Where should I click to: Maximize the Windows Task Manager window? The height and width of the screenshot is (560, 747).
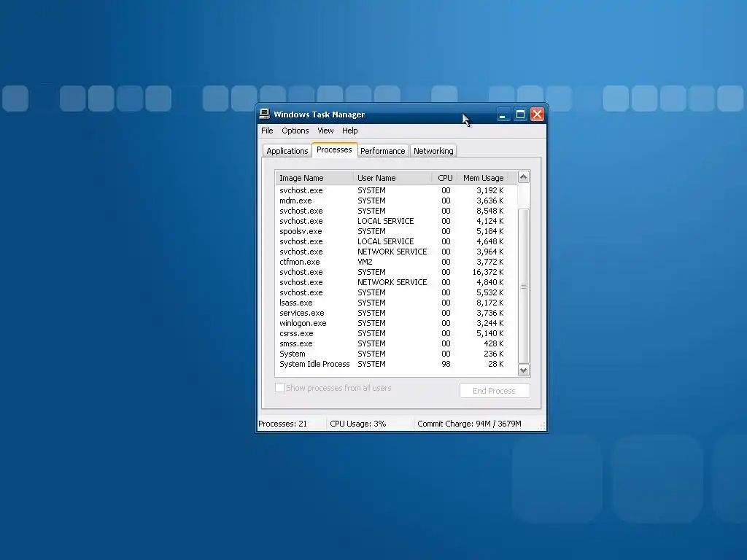(520, 114)
